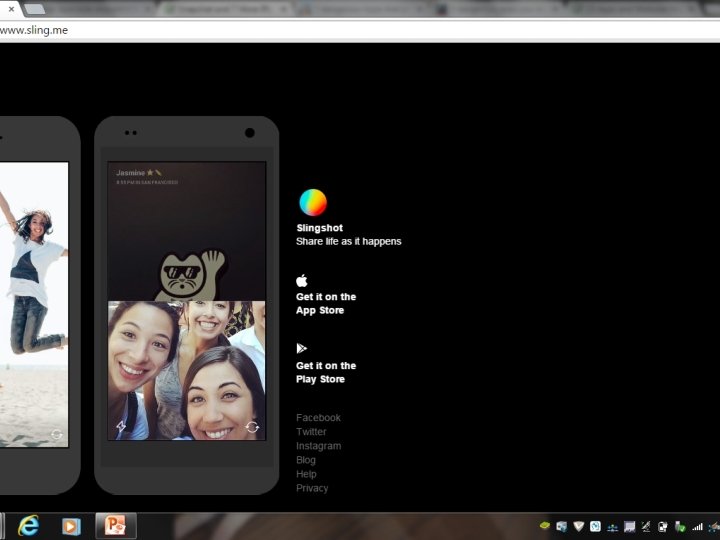Open the Twitter link

point(311,432)
